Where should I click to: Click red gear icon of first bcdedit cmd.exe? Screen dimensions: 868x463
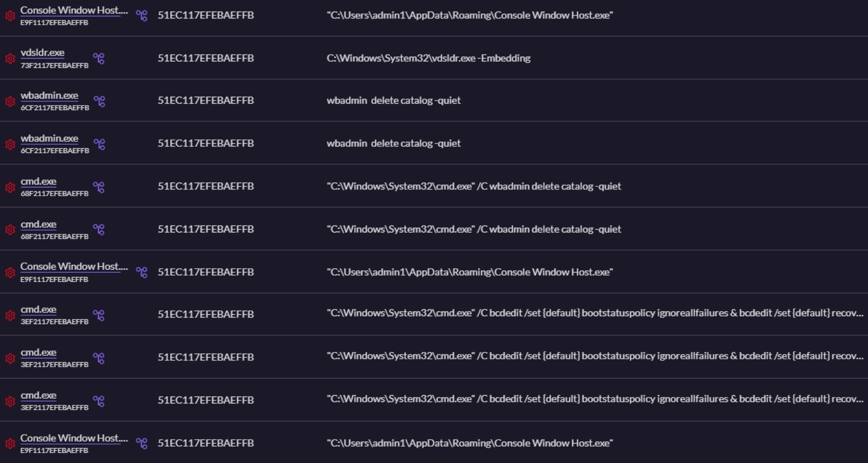10,315
